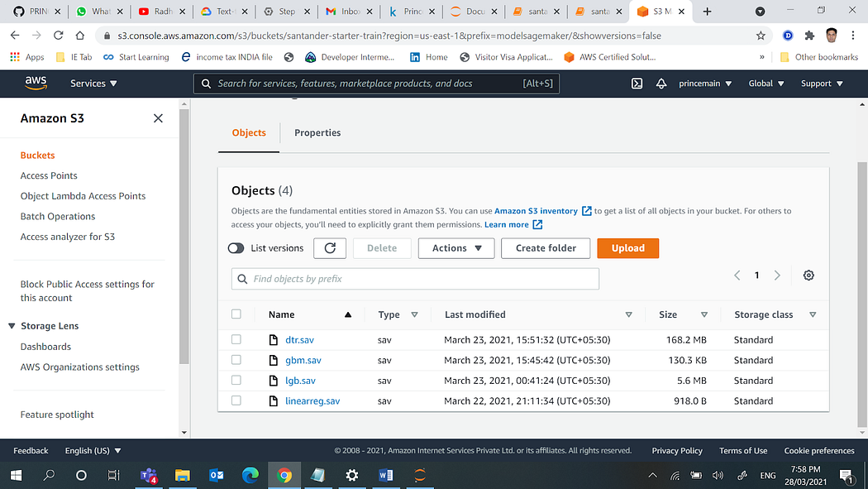
Task: Open Word from the taskbar
Action: (386, 475)
